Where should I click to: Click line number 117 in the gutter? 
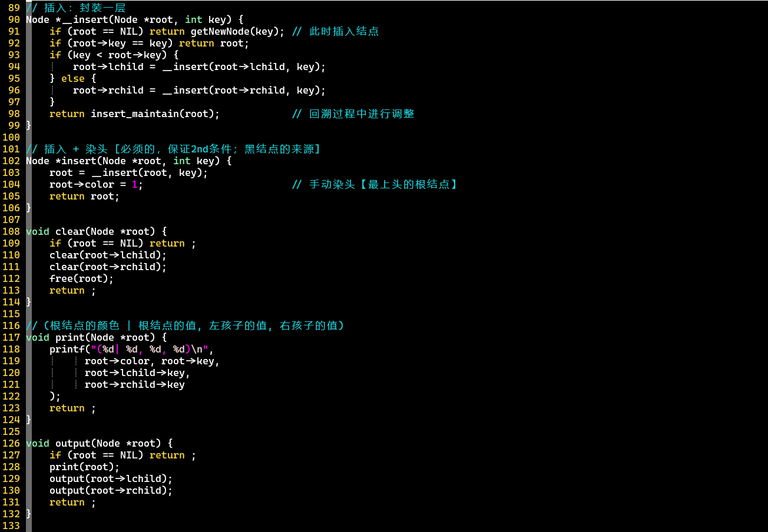[x=11, y=337]
